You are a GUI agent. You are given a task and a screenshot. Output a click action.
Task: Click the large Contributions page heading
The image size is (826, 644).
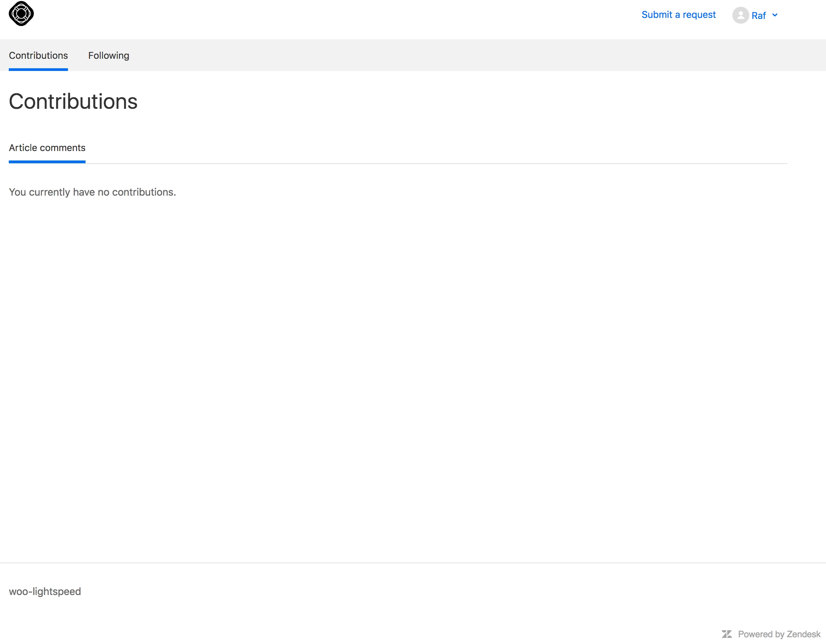[x=73, y=101]
